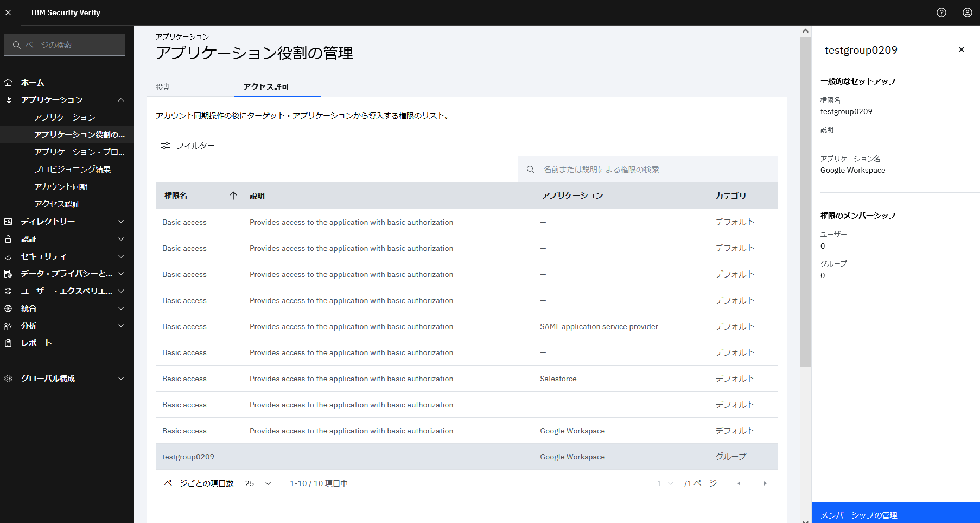Click the main content vertical scrollbar
Screen dimensions: 980x523
[805, 202]
